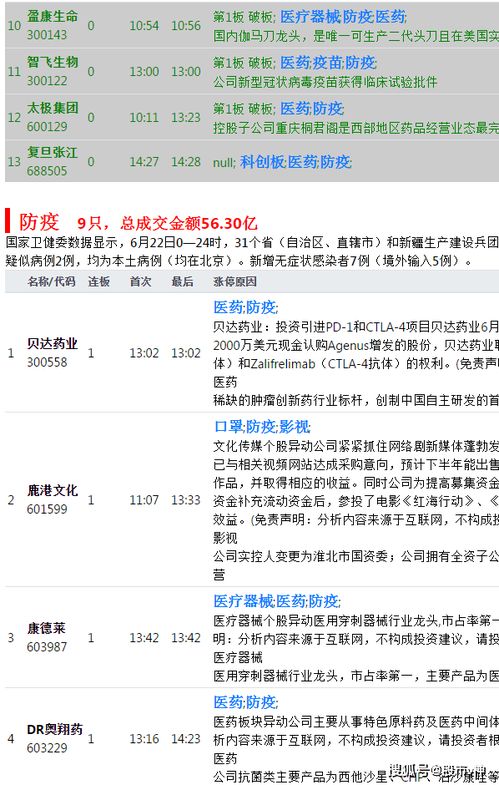Click stock code 603987
Screen dimensions: 499x785
(47, 647)
